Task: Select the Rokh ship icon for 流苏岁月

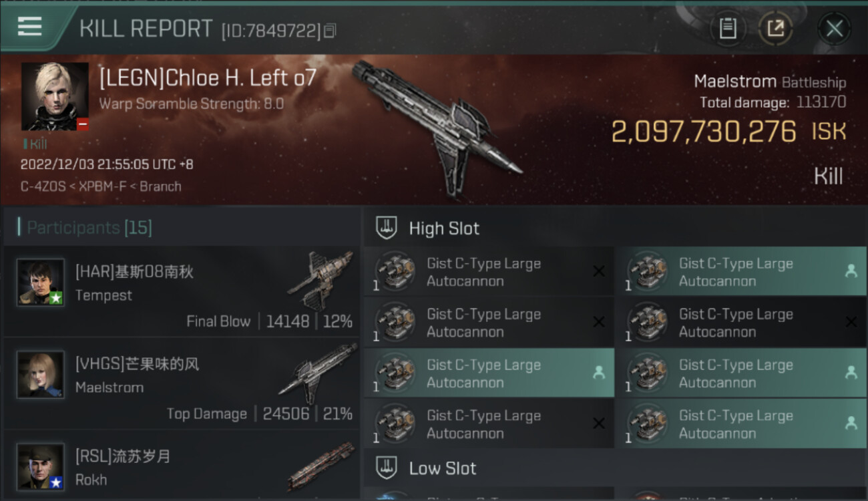Action: pyautogui.click(x=320, y=466)
